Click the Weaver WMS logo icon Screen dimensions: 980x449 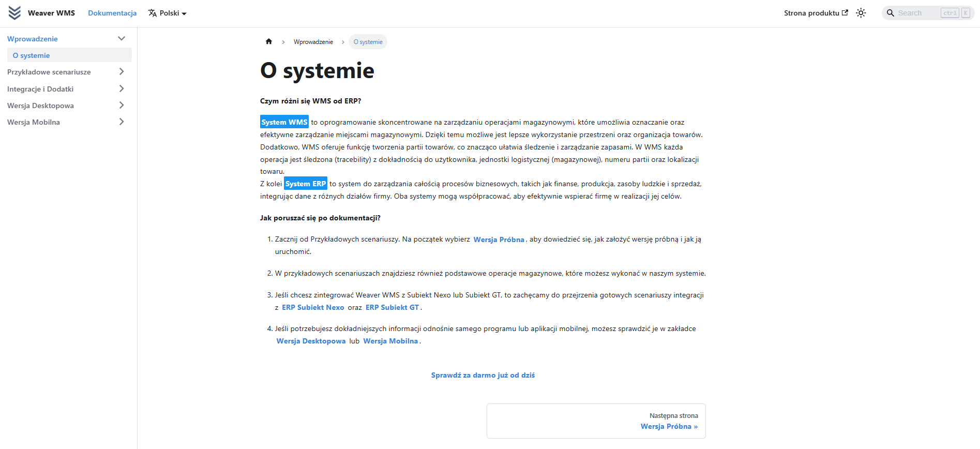(15, 13)
